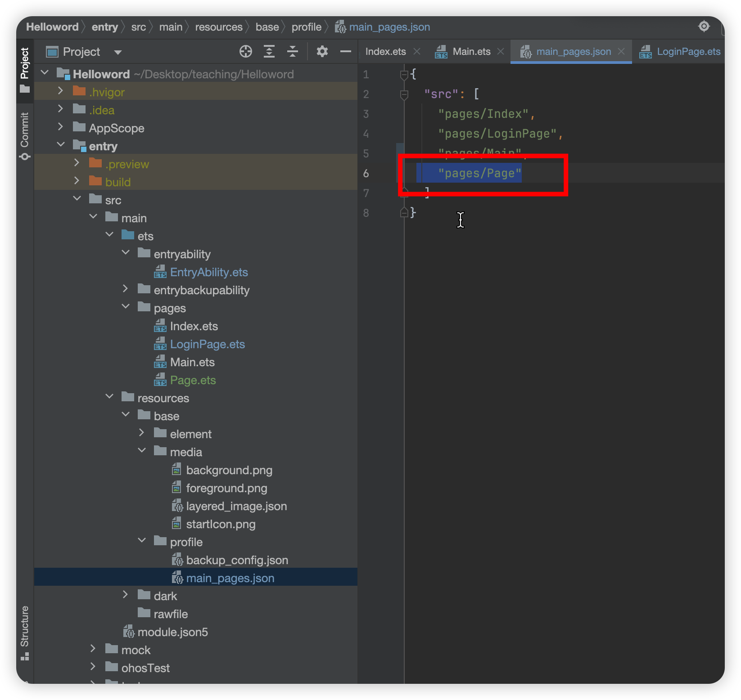
Task: Hide the Project panel with minus icon
Action: 345,52
